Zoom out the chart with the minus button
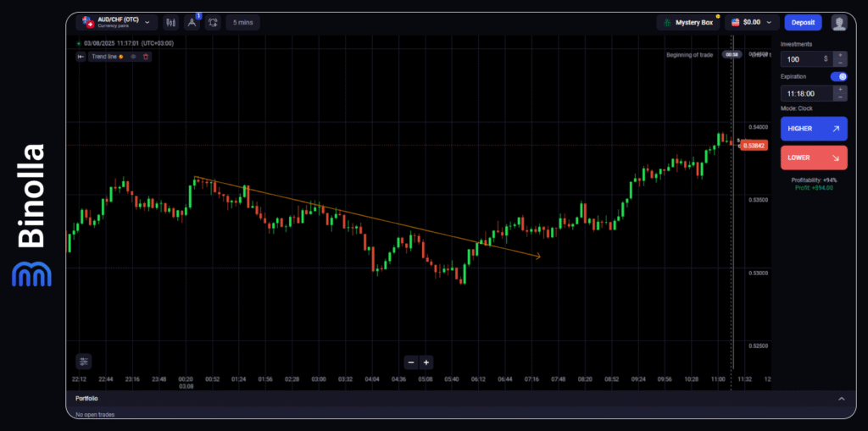Image resolution: width=868 pixels, height=431 pixels. pyautogui.click(x=411, y=362)
